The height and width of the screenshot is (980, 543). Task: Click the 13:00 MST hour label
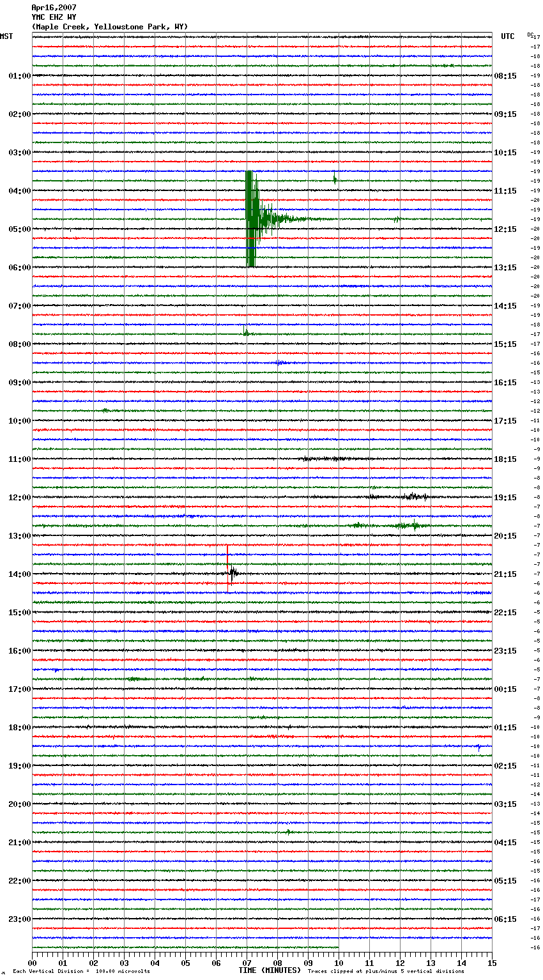(20, 536)
